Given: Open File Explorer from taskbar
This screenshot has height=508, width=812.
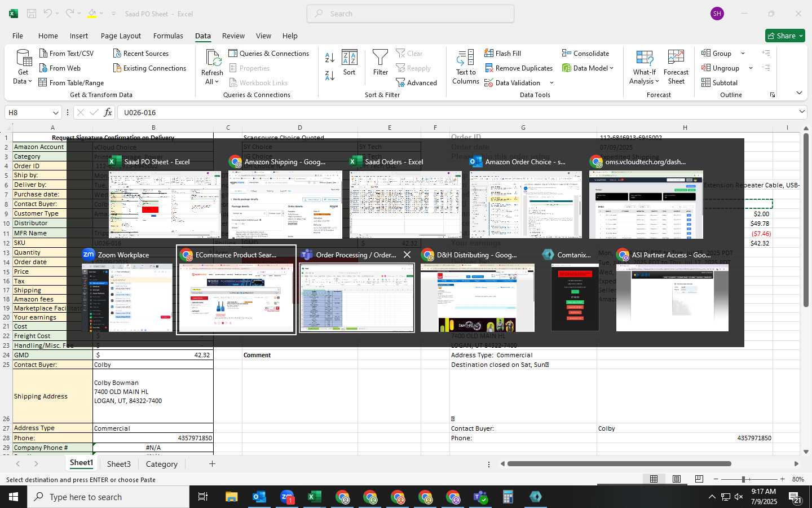Looking at the screenshot, I should (232, 497).
